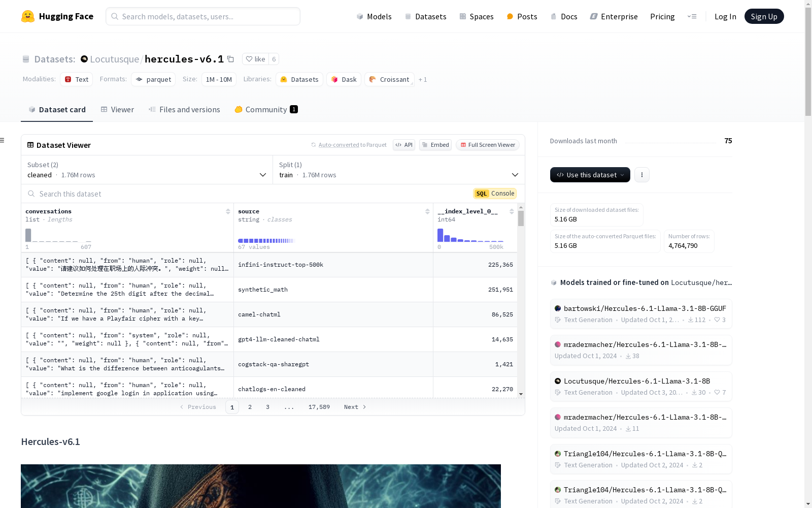Open the SQL Console

(495, 194)
